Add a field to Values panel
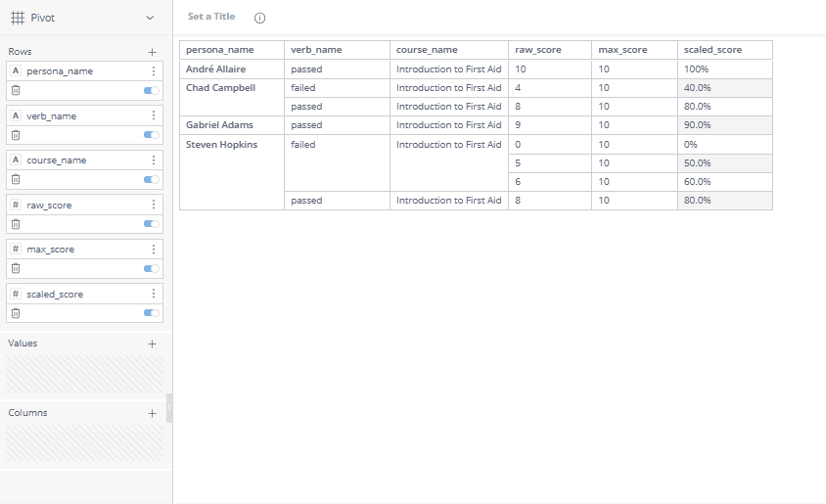Image resolution: width=826 pixels, height=504 pixels. point(152,344)
